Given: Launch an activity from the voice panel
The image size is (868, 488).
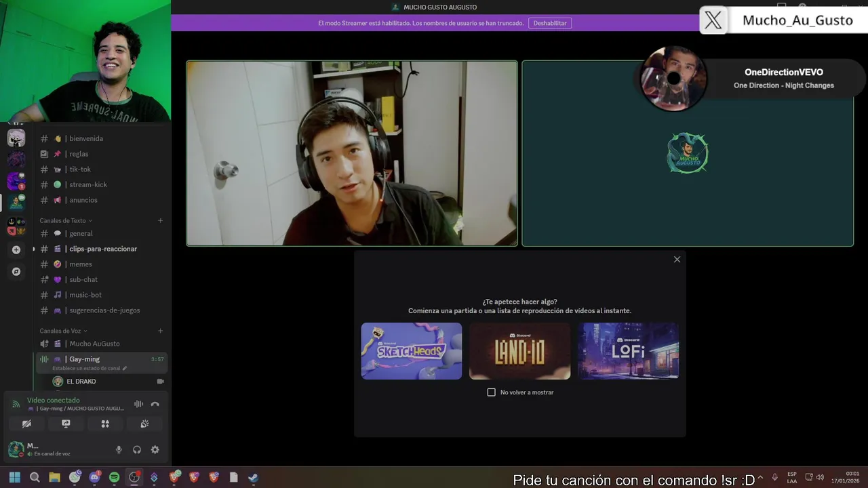Looking at the screenshot, I should 105,424.
